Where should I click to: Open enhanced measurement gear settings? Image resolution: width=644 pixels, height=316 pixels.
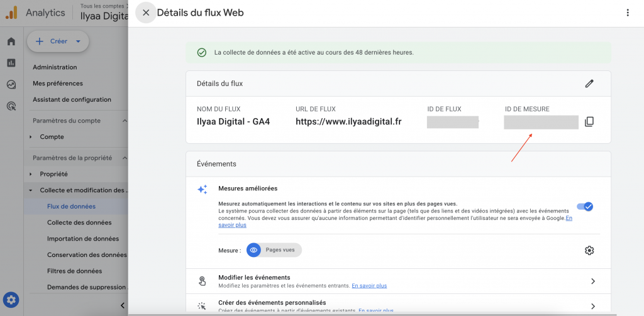pos(589,251)
